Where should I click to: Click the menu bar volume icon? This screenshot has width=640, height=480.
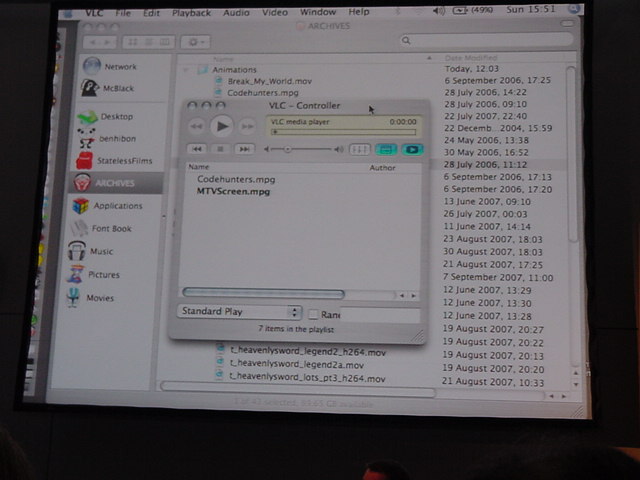pos(439,11)
